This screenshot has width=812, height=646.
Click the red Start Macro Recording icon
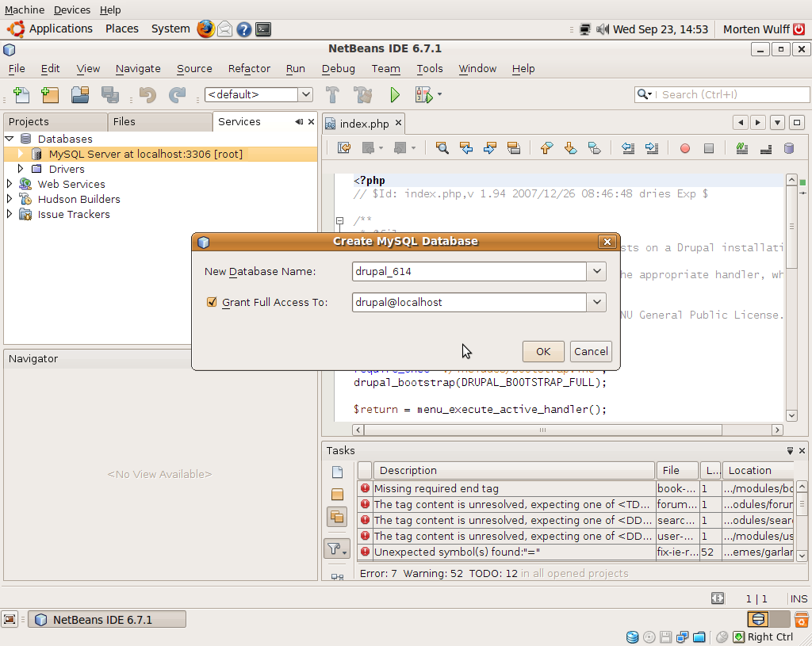(684, 149)
